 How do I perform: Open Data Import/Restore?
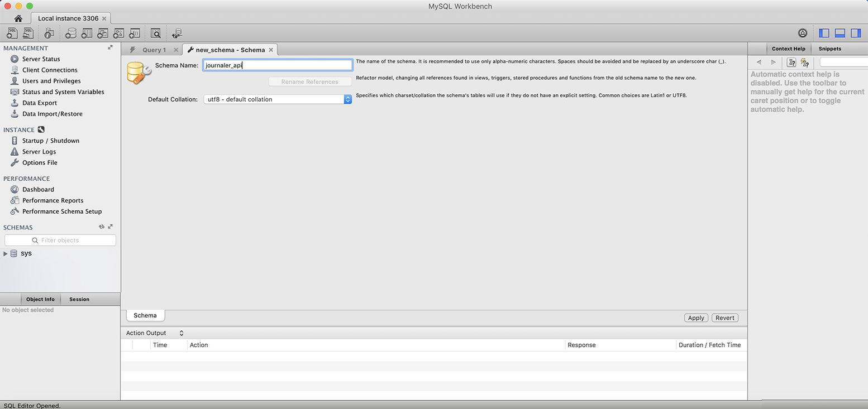[x=52, y=114]
